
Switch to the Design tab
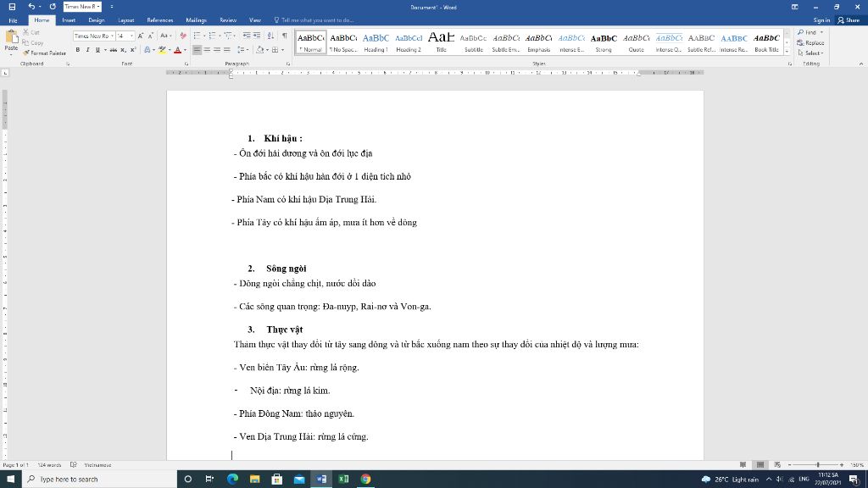tap(97, 20)
